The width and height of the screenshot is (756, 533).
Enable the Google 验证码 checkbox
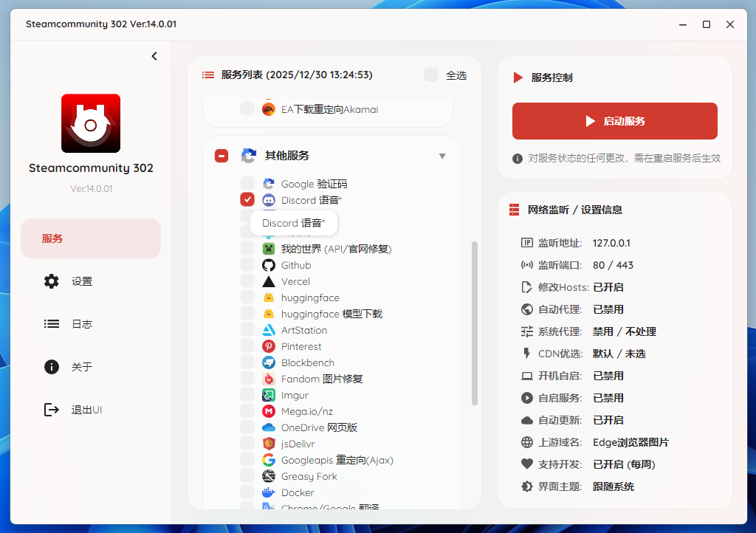[x=247, y=184]
